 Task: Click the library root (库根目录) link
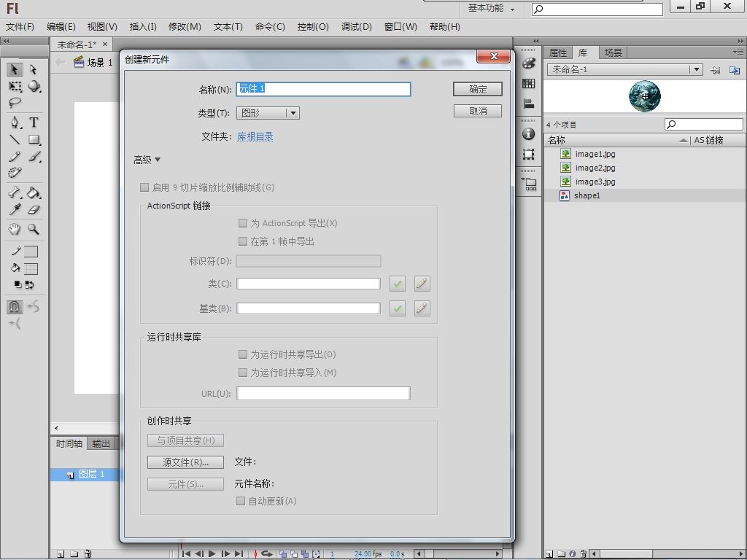pyautogui.click(x=255, y=136)
